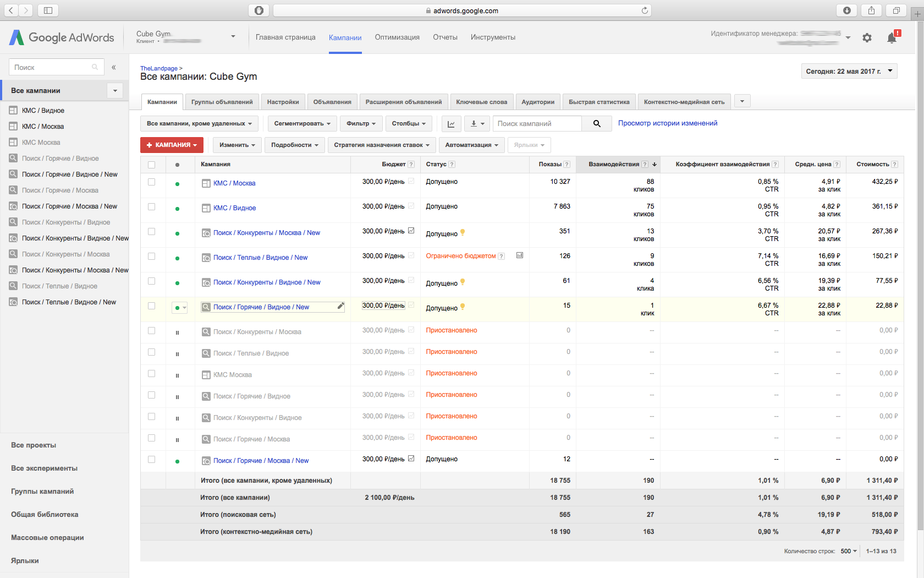Open the Столбцы dropdown
The image size is (924, 578).
click(409, 124)
